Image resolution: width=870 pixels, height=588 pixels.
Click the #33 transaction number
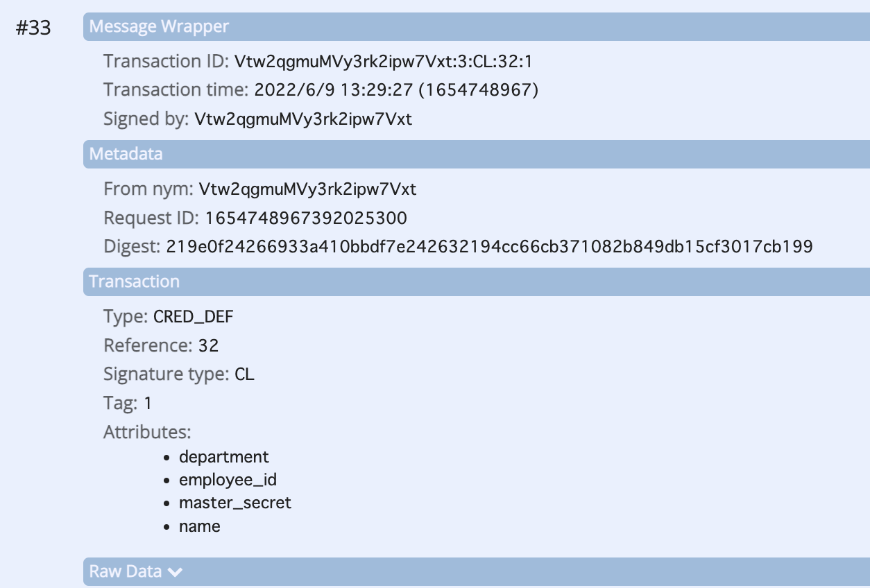pos(33,28)
